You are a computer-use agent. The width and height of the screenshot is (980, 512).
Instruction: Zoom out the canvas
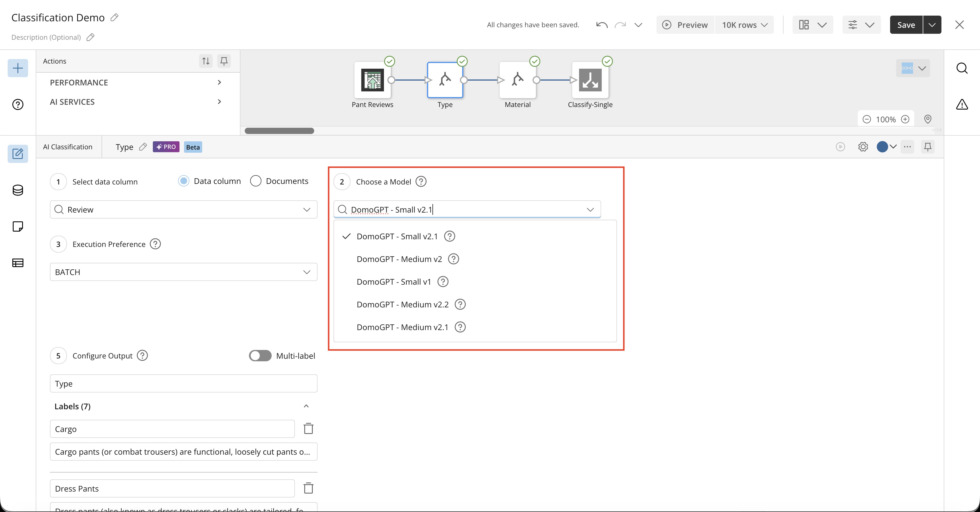pos(867,119)
